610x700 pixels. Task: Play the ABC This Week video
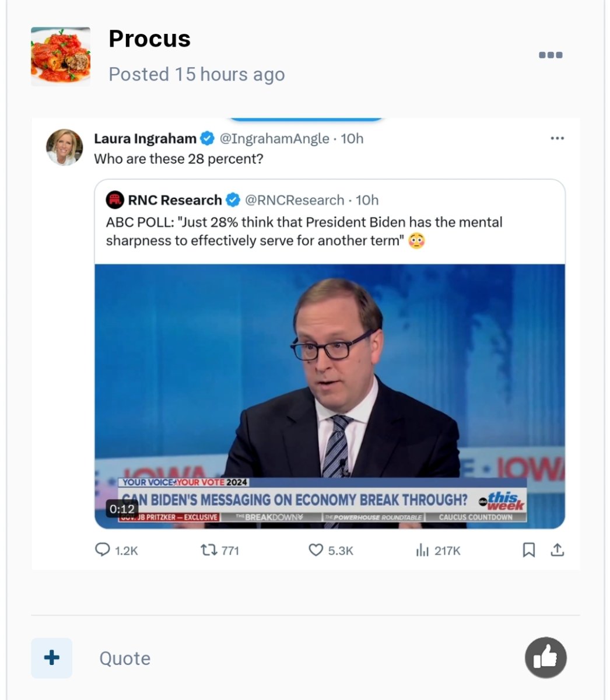(x=329, y=396)
